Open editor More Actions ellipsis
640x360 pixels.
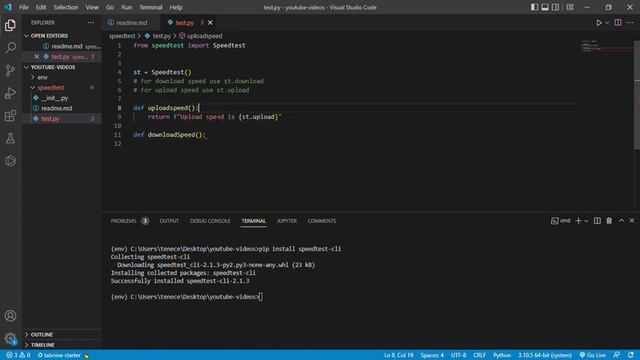click(x=630, y=23)
